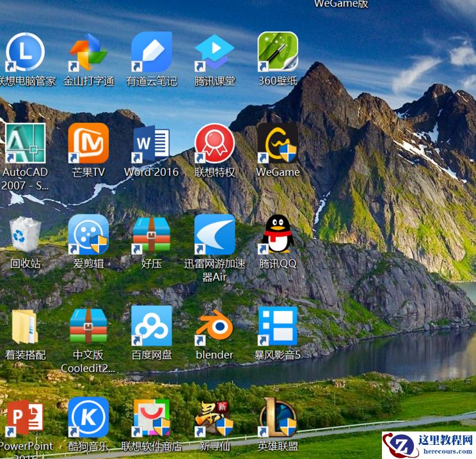Click the 新寻仙 game icon
Image resolution: width=476 pixels, height=459 pixels.
(x=214, y=417)
